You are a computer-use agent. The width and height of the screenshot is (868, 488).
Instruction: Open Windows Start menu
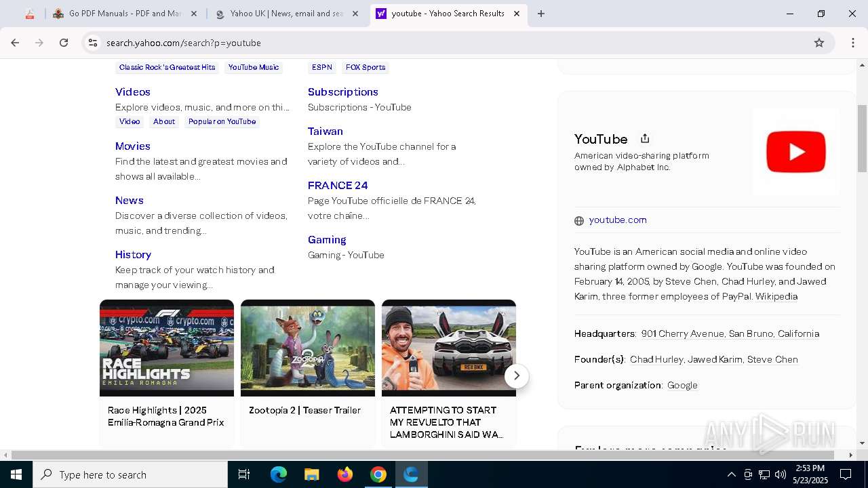[16, 474]
